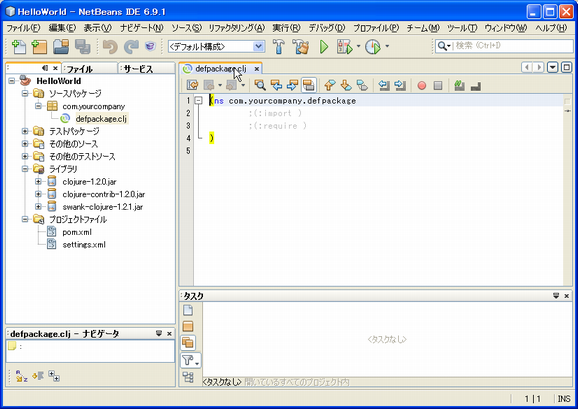This screenshot has height=409, width=578.
Task: Click the Clean and Build icon
Action: pyautogui.click(x=300, y=47)
